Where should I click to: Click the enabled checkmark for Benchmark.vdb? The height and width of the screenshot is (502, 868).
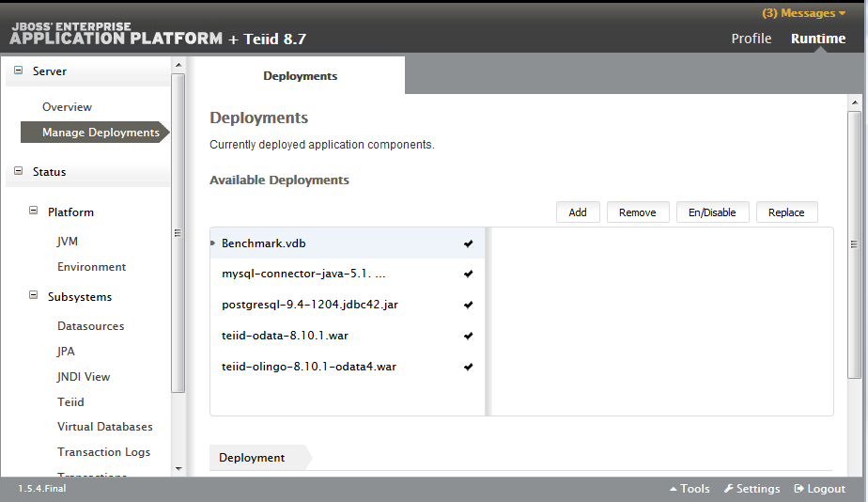click(469, 243)
